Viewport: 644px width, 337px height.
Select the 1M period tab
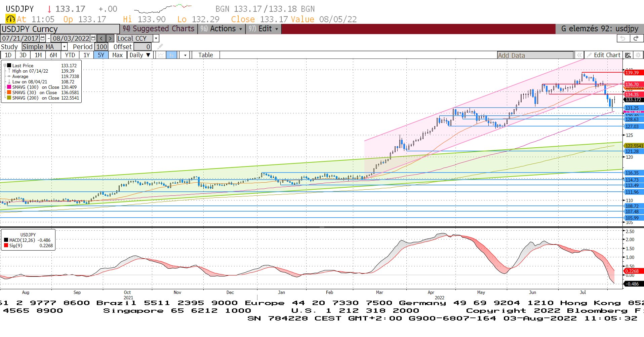click(38, 55)
